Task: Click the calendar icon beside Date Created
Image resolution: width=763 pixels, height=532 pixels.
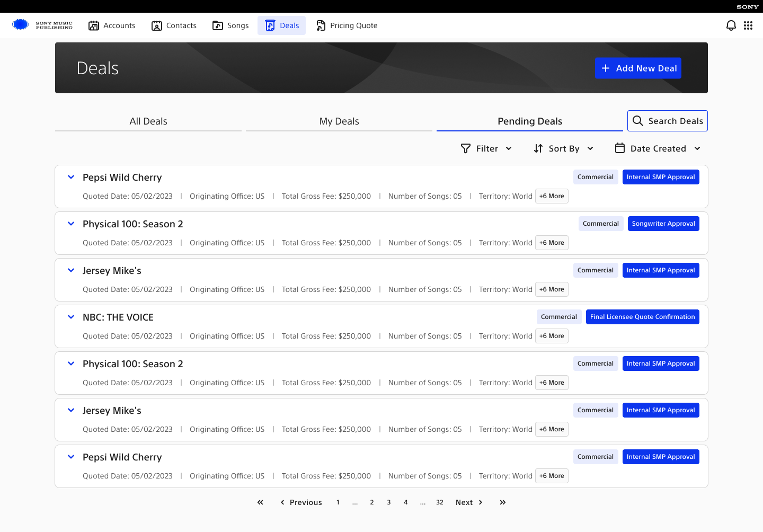Action: [620, 148]
